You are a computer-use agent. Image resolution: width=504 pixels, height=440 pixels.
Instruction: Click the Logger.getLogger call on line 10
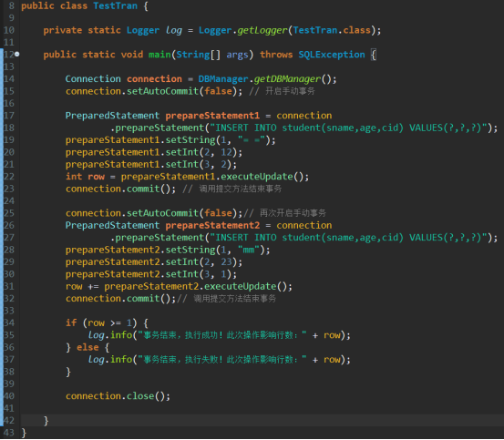tap(242, 30)
